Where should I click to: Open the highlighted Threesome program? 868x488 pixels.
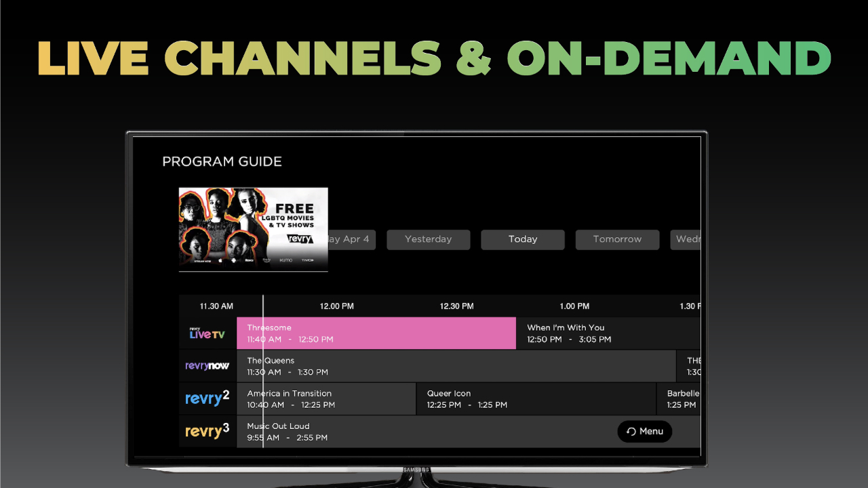point(376,333)
